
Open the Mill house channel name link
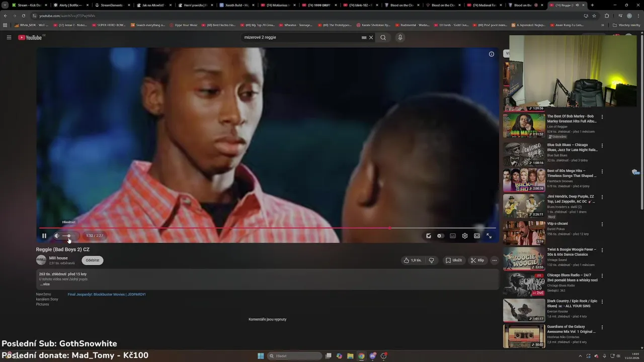58,258
